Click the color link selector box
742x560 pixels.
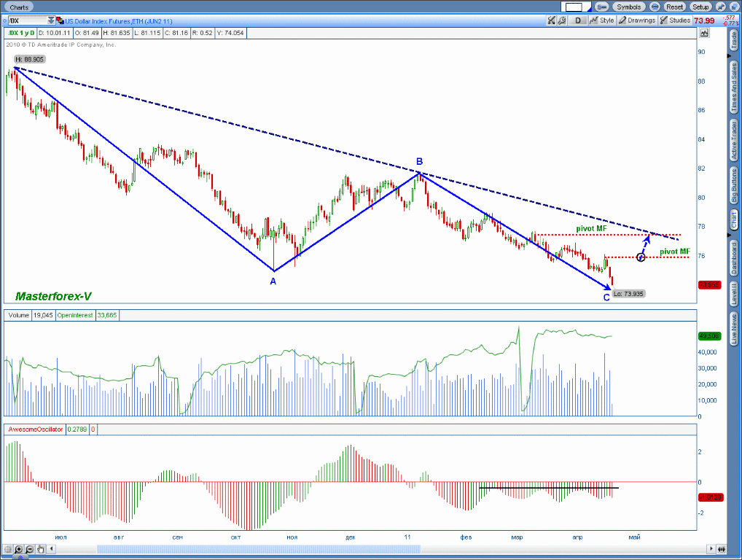tap(576, 7)
